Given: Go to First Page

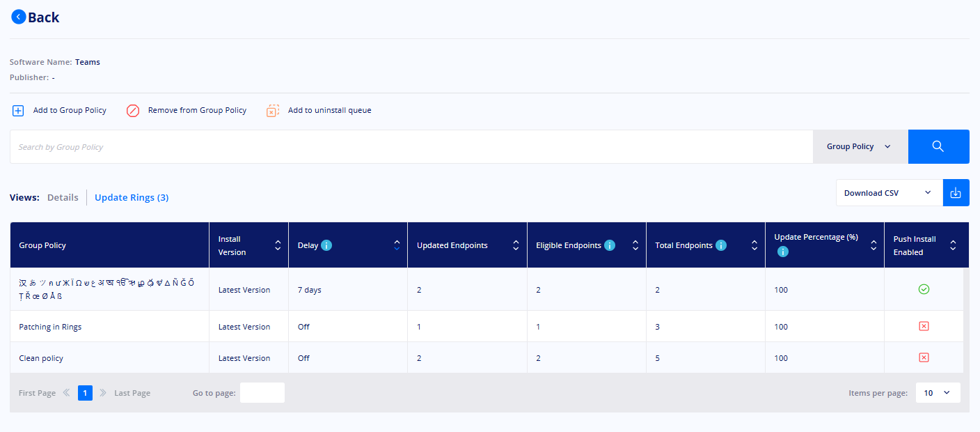Looking at the screenshot, I should 37,393.
